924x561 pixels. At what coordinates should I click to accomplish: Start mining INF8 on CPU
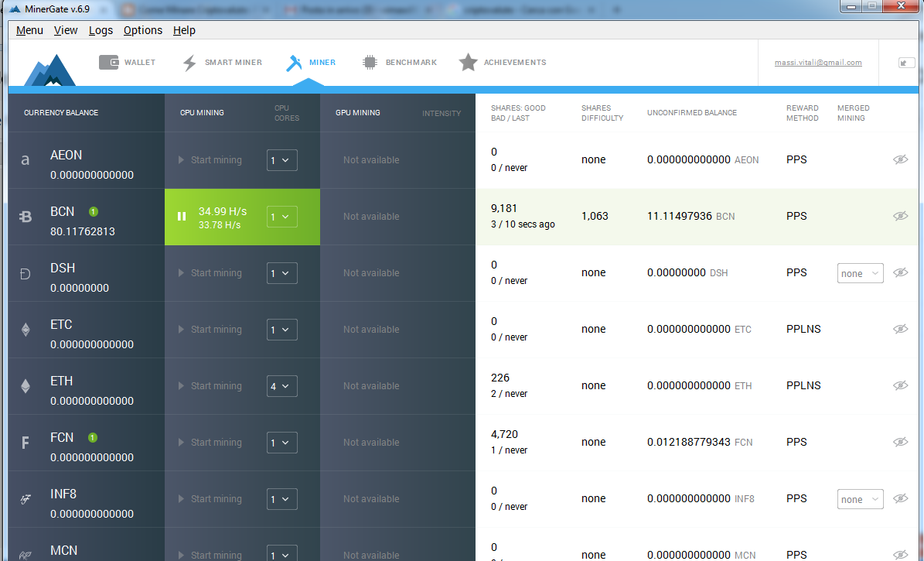(210, 499)
